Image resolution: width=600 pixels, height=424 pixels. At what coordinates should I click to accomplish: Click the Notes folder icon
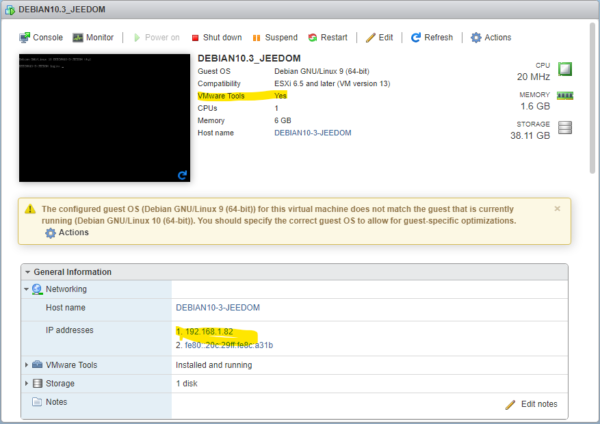pos(37,402)
